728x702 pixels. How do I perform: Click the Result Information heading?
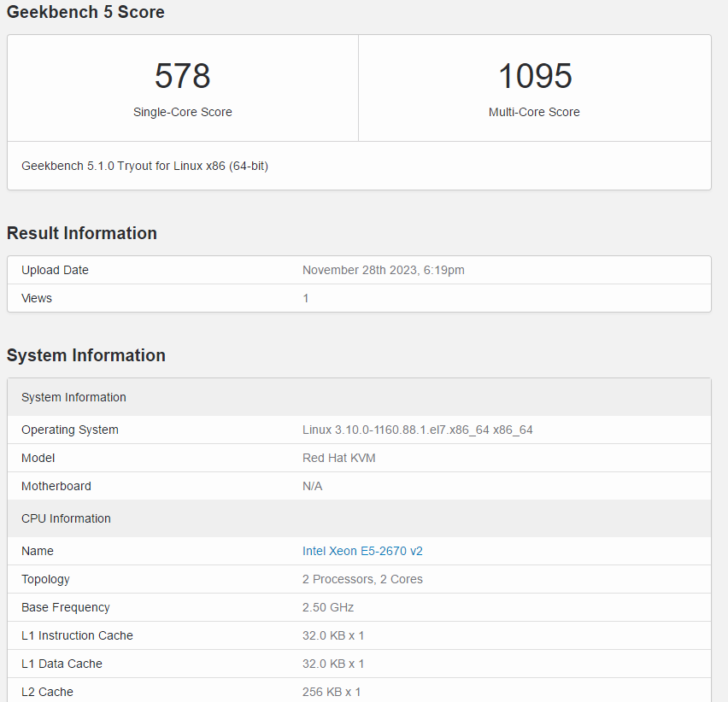pyautogui.click(x=82, y=233)
